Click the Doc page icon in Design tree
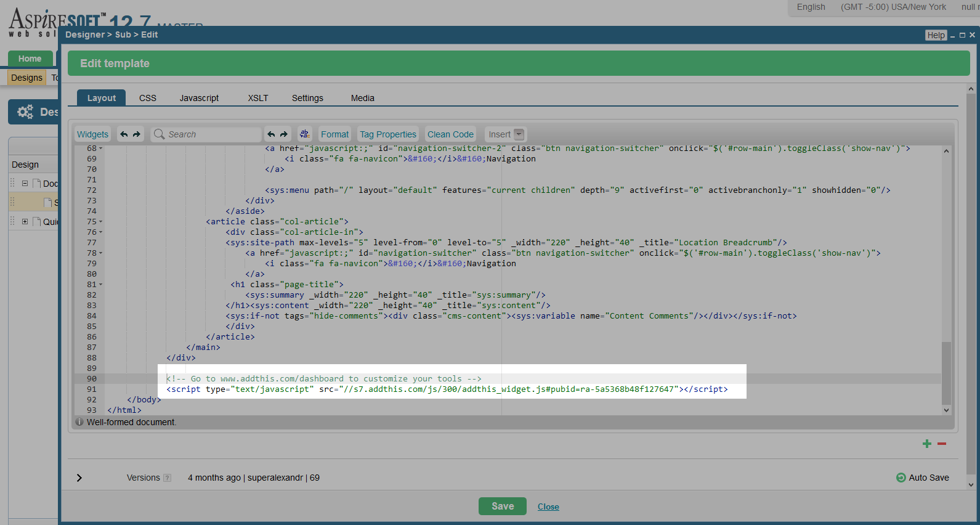 (x=37, y=184)
